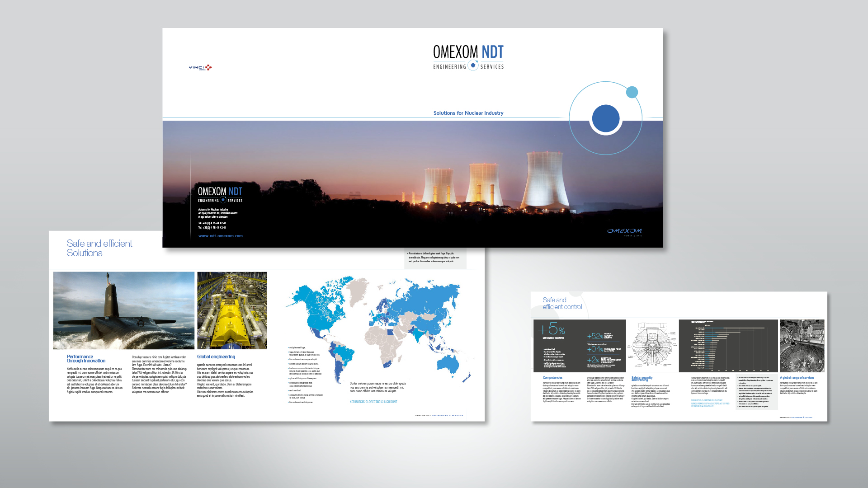Select the 'Solutions for Nuclear Industry' tagline

(x=468, y=113)
